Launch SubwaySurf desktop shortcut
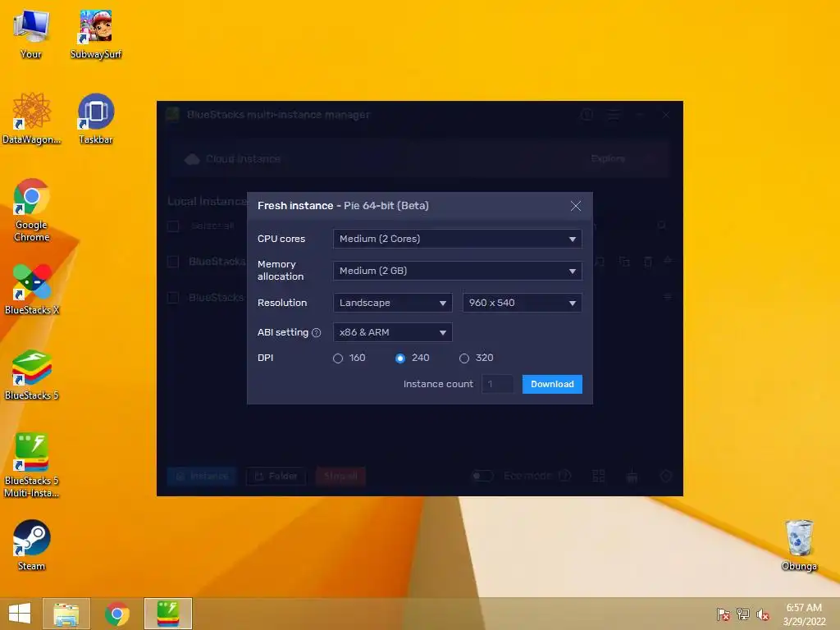Screen dimensions: 840x630 pyautogui.click(x=96, y=33)
